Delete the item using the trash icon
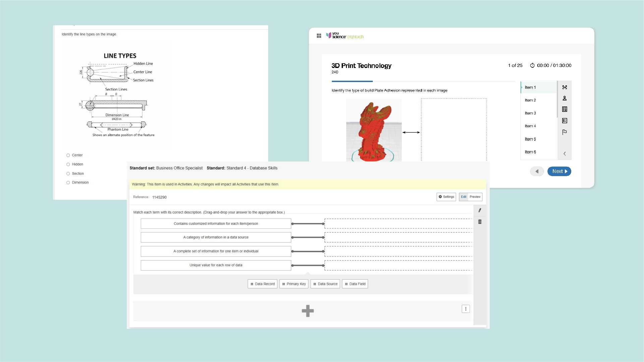644x362 pixels. tap(480, 221)
